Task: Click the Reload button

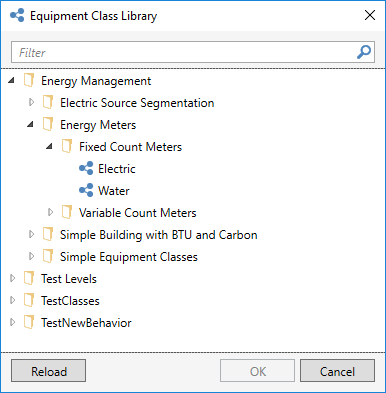Action: pyautogui.click(x=49, y=371)
